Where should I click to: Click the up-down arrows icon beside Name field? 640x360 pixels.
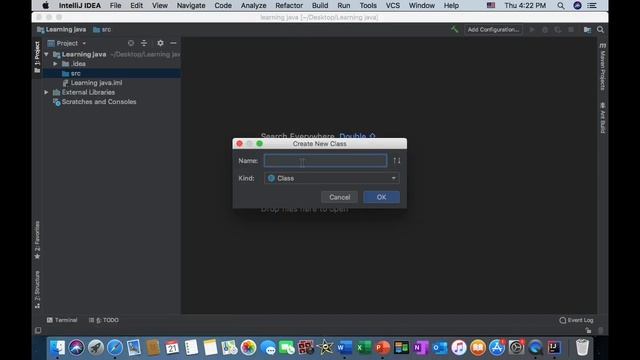(397, 161)
